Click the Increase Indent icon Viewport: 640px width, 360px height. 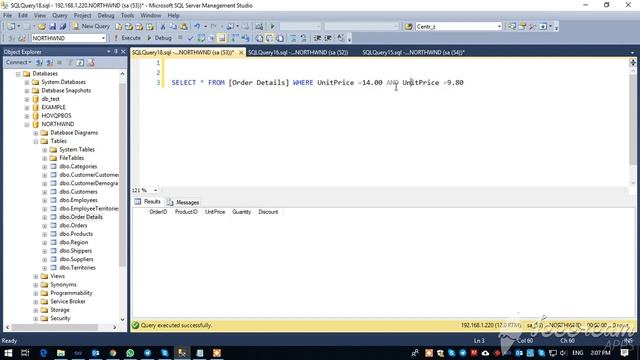tap(328, 38)
